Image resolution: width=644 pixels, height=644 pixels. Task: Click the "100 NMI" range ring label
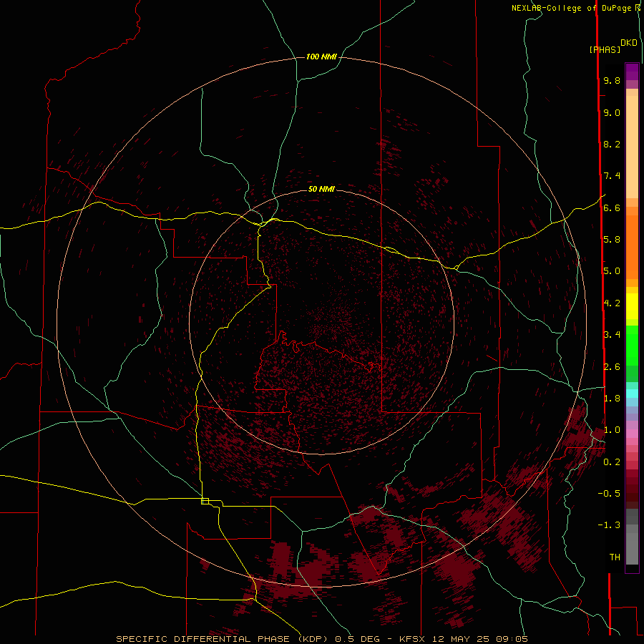[x=321, y=57]
